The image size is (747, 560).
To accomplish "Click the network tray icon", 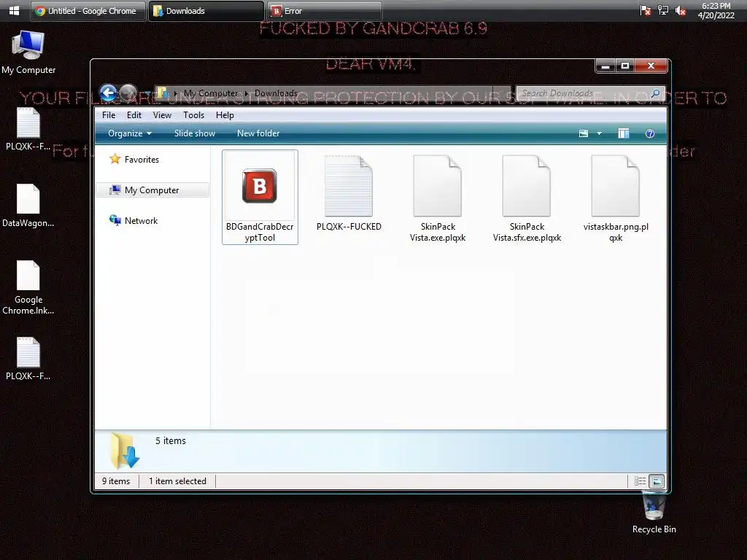I will coord(662,10).
